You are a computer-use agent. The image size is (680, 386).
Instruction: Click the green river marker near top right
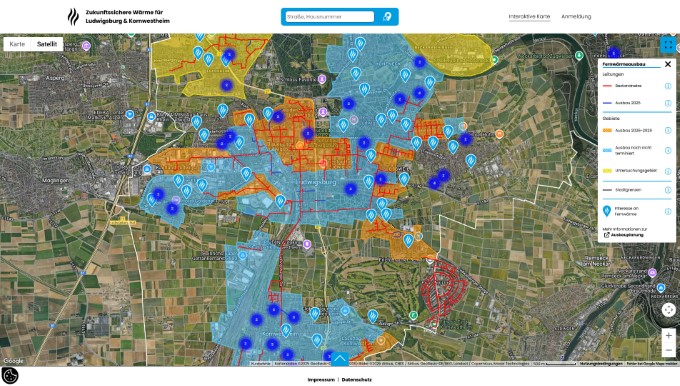click(579, 55)
